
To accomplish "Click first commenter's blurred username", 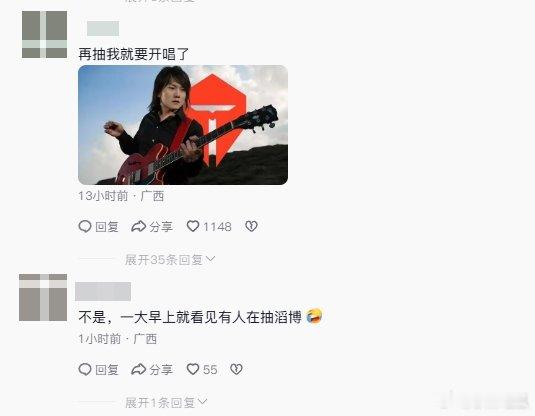I will click(103, 28).
